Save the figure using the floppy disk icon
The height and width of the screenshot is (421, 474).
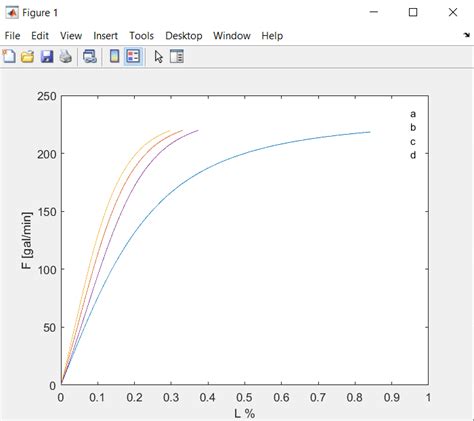coord(47,56)
